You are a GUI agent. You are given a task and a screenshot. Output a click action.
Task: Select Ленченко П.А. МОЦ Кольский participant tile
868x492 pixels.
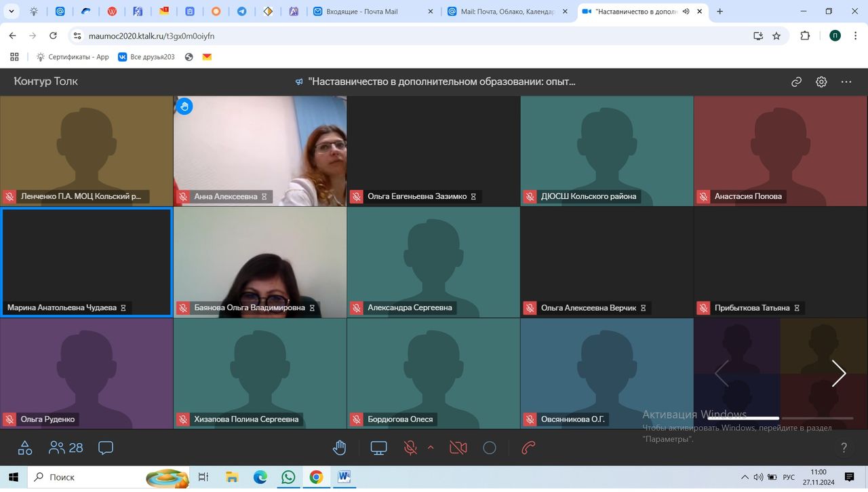pyautogui.click(x=86, y=151)
